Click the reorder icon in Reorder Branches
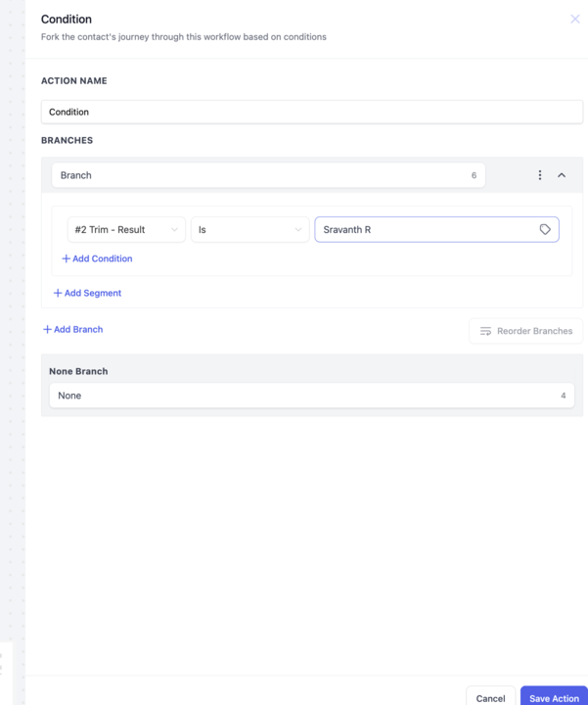This screenshot has width=588, height=705. point(485,331)
